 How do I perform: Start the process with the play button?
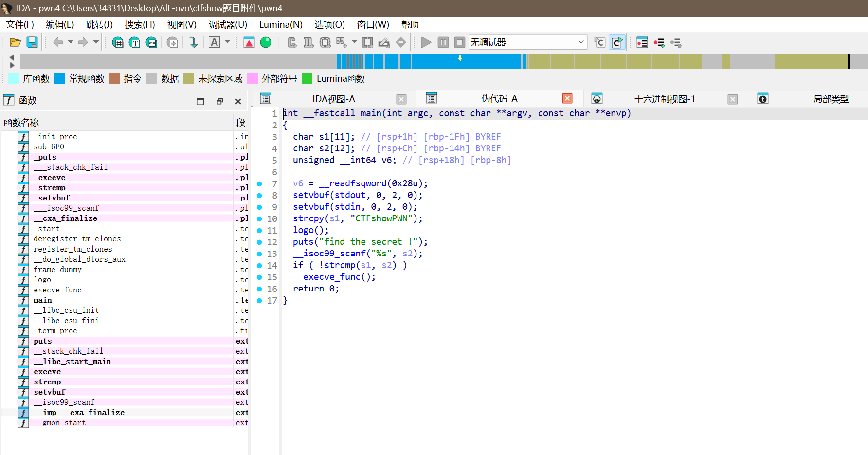click(426, 43)
